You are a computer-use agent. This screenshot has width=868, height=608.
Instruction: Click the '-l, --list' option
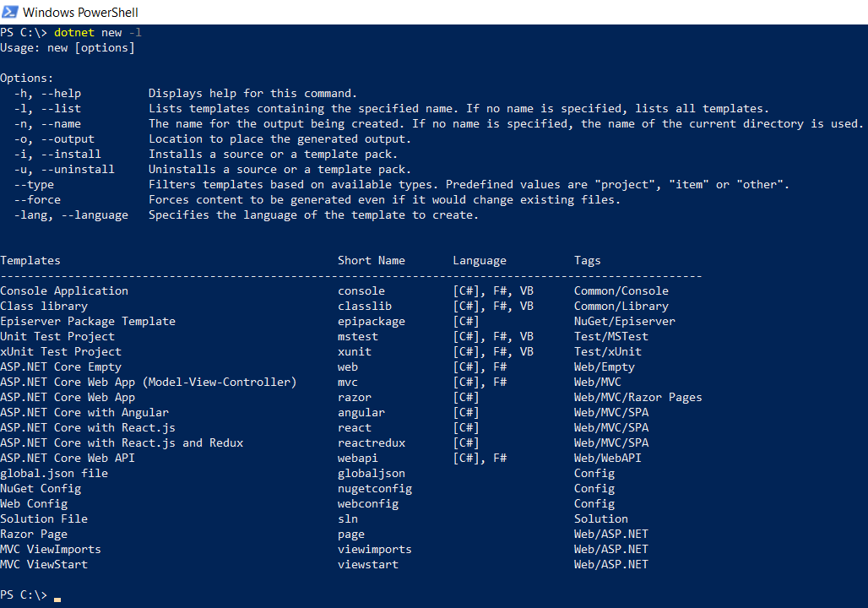47,109
